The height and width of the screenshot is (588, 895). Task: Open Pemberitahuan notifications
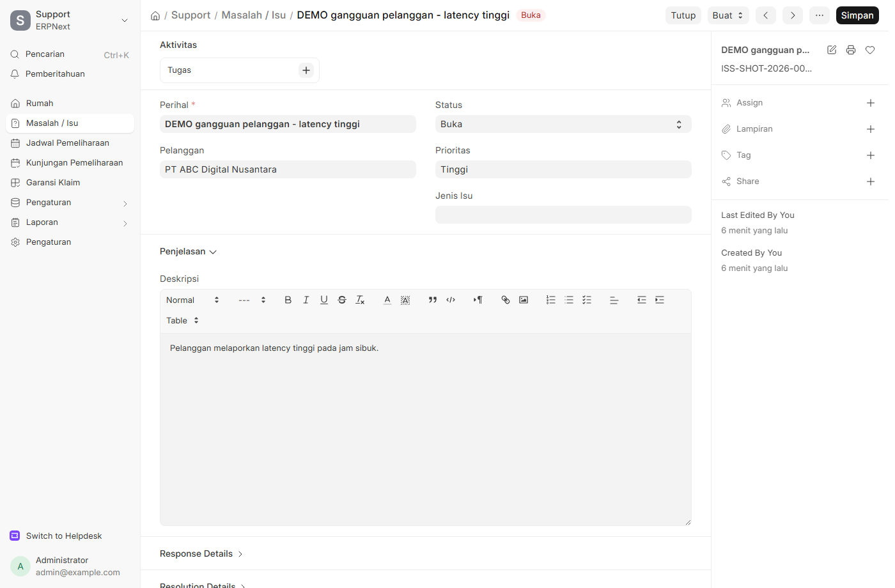coord(70,74)
